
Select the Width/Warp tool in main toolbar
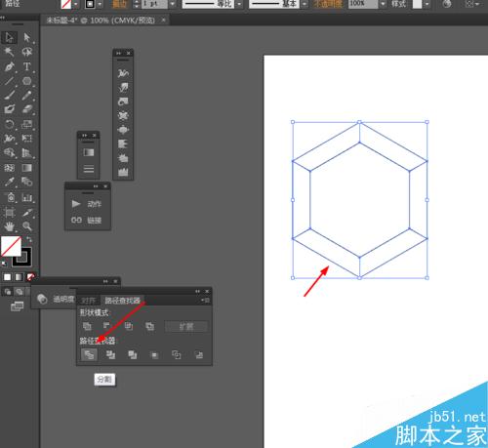coord(9,139)
